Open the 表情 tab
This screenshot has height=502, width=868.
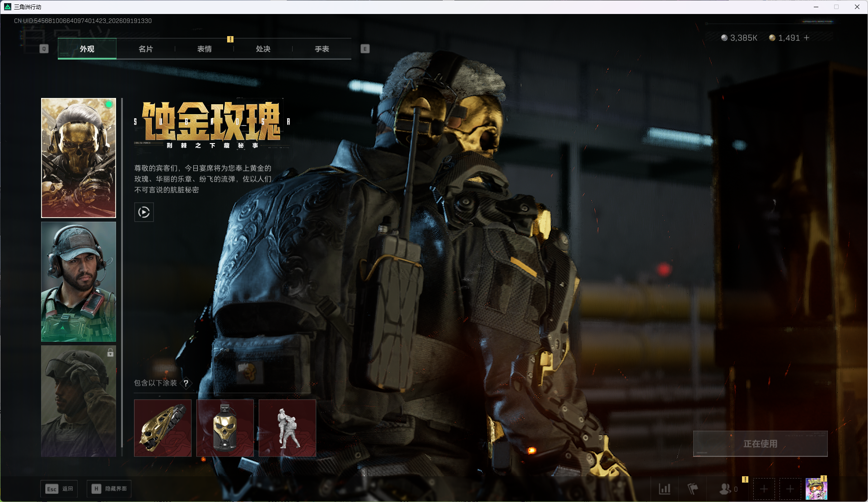coord(204,49)
